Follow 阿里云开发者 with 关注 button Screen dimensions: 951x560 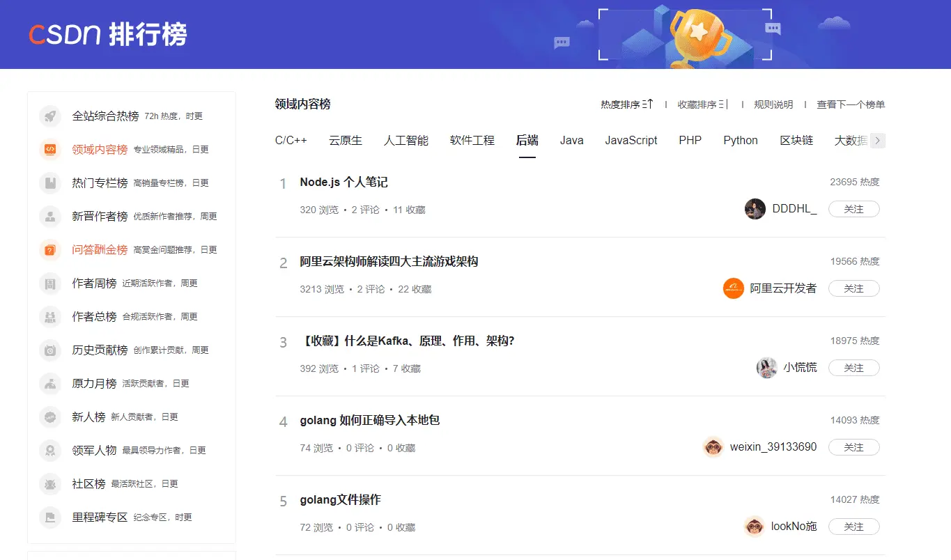tap(854, 288)
